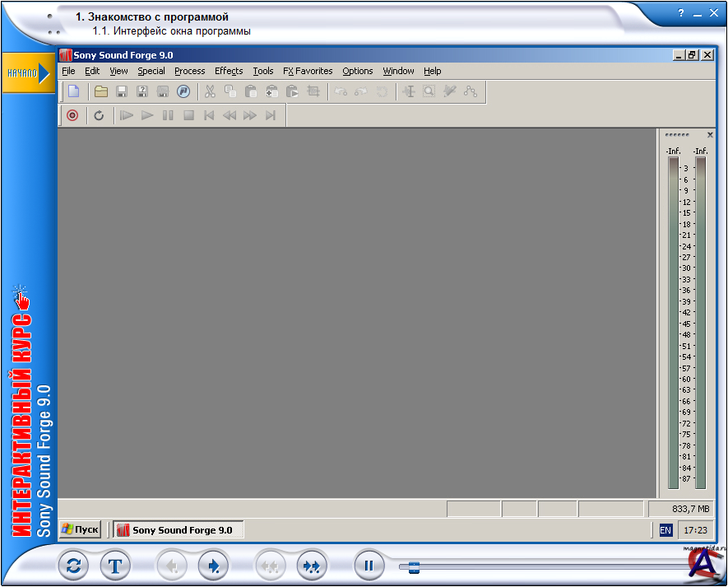728x587 pixels.
Task: Open the Effects menu
Action: [x=229, y=71]
